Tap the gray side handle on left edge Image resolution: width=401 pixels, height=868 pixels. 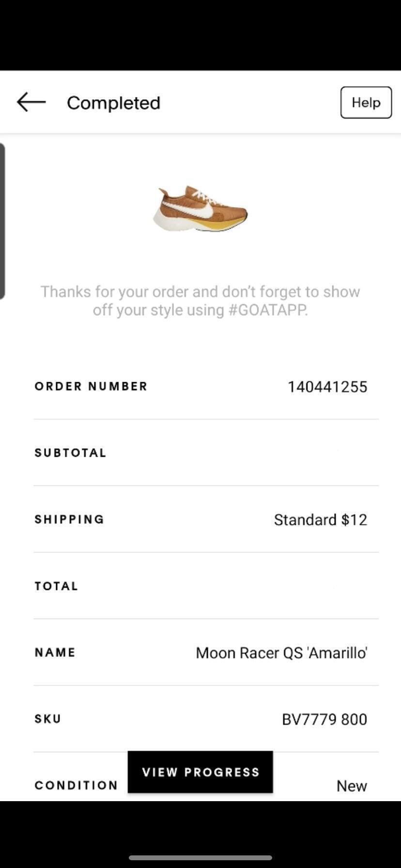click(2, 221)
